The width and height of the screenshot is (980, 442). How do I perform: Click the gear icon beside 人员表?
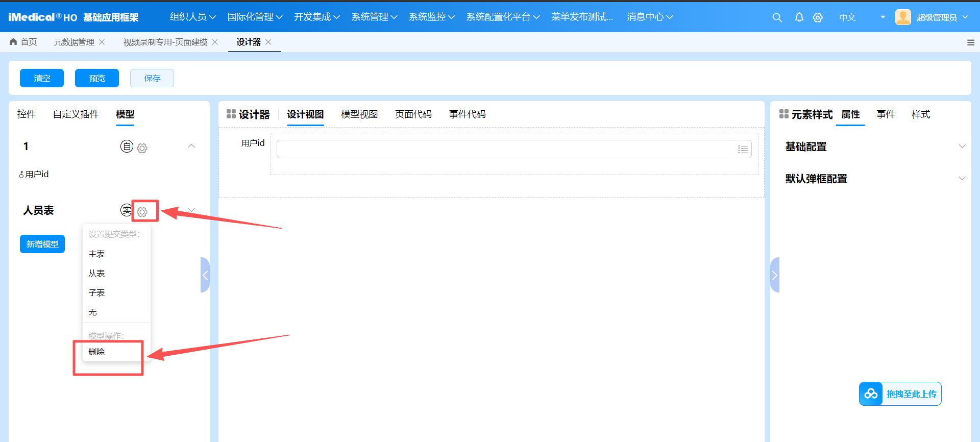point(142,211)
